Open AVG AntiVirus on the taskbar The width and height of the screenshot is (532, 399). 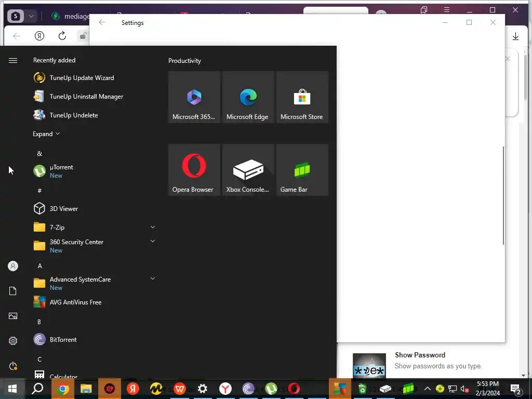[x=340, y=389]
